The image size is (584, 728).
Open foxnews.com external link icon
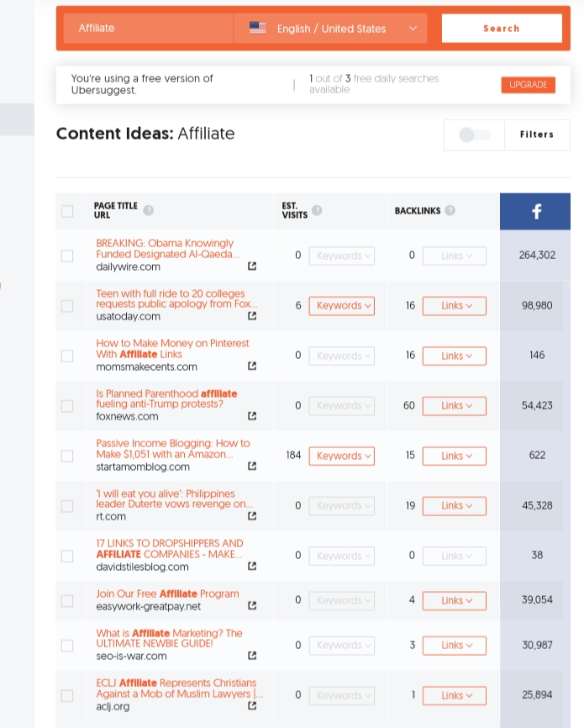pyautogui.click(x=252, y=416)
